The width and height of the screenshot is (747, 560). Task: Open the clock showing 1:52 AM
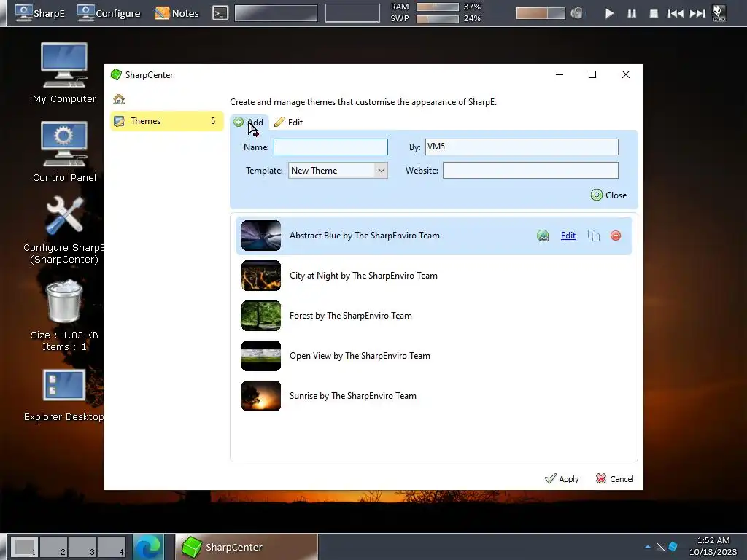(x=713, y=546)
